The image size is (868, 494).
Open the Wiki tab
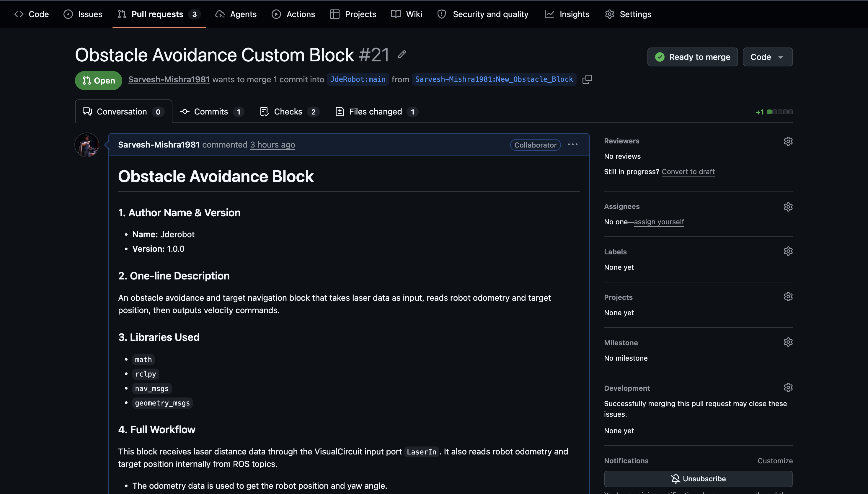tap(407, 14)
